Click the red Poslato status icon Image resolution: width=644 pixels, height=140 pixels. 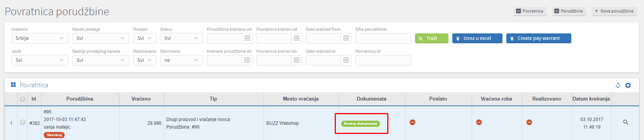412,122
